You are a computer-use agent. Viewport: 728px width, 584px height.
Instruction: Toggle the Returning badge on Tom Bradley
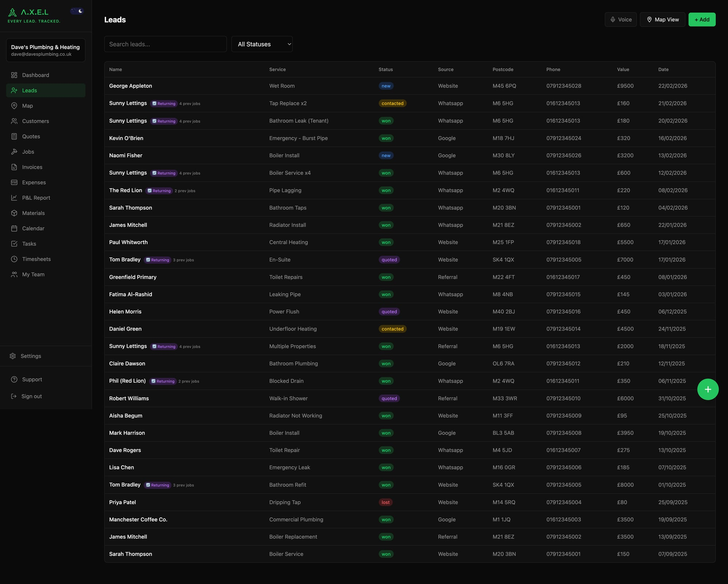pos(157,260)
